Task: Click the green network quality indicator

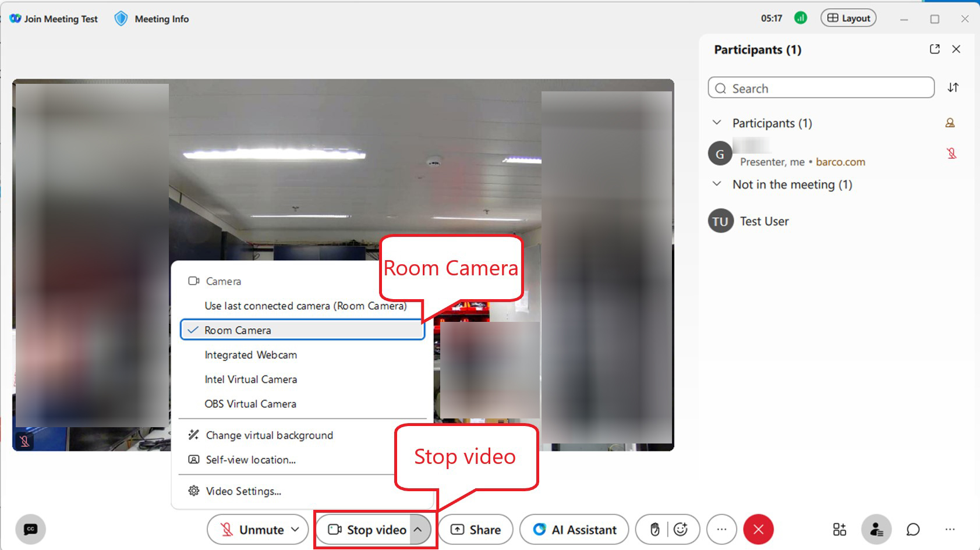Action: tap(801, 18)
